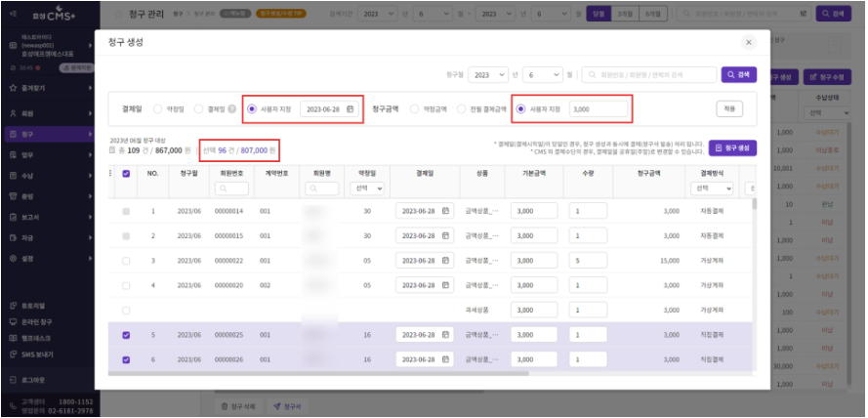The height and width of the screenshot is (418, 868).
Task: Collapse the sidebar with the top-left arrow icon
Action: (x=14, y=14)
